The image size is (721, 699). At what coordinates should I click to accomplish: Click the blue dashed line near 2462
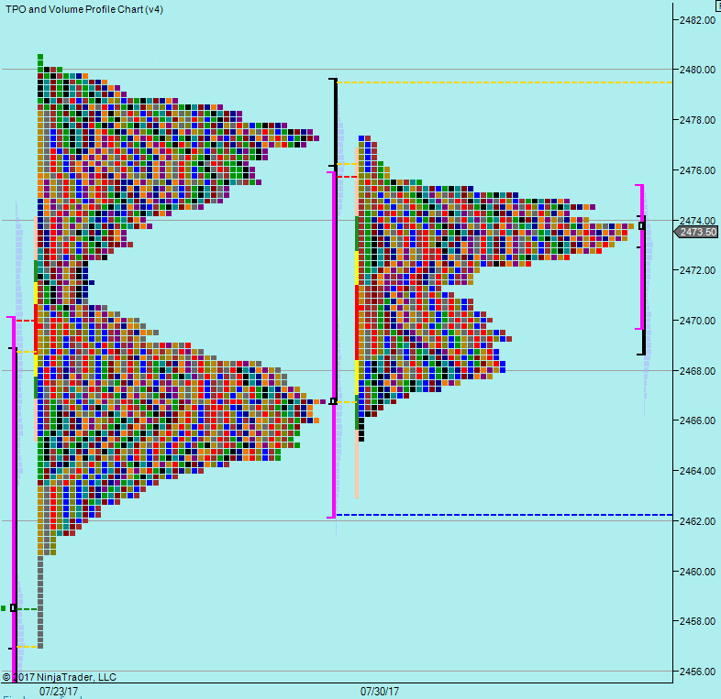(x=500, y=514)
